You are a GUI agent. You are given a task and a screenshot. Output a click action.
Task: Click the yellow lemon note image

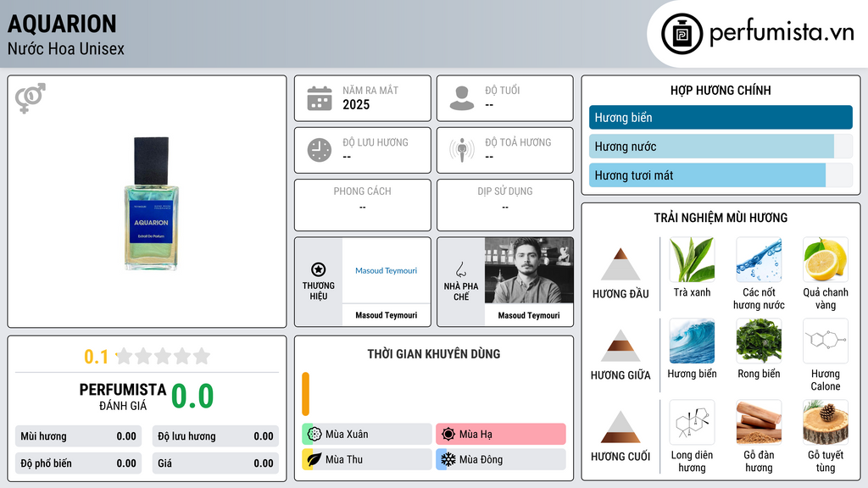[x=826, y=259]
